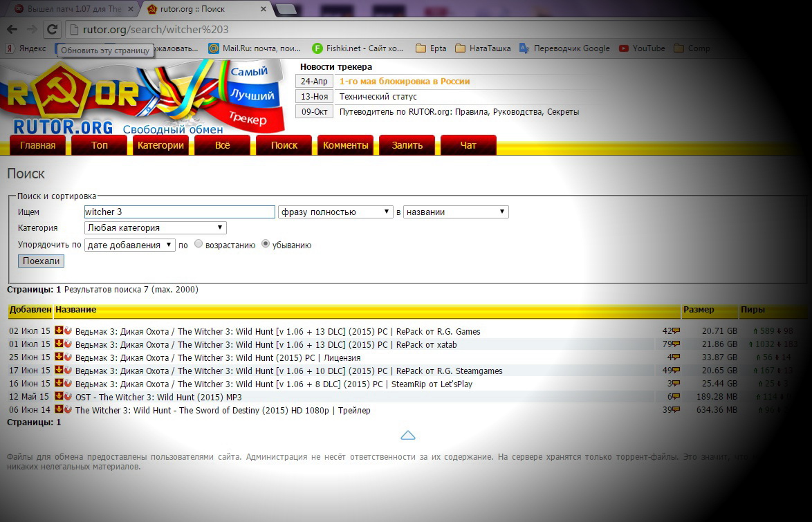Viewport: 812px width, 522px height.
Task: Open the OST - The Witcher 3 MP3 title link
Action: pos(158,397)
